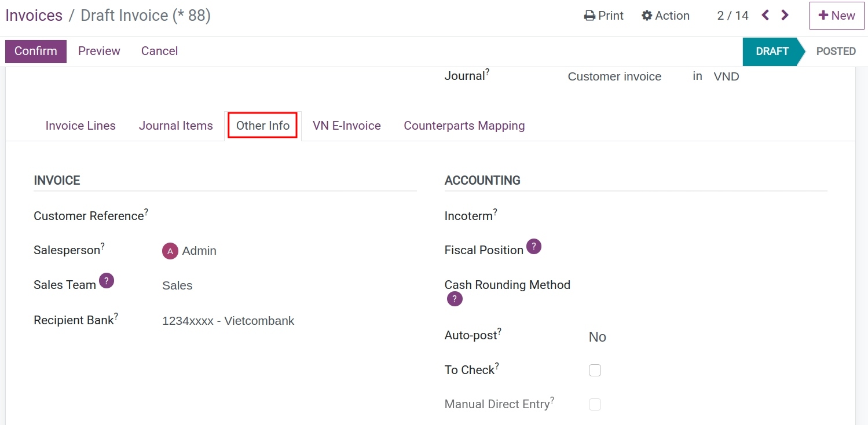Screen dimensions: 868x425
Task: Change the Recipient Bank selection
Action: [x=228, y=320]
